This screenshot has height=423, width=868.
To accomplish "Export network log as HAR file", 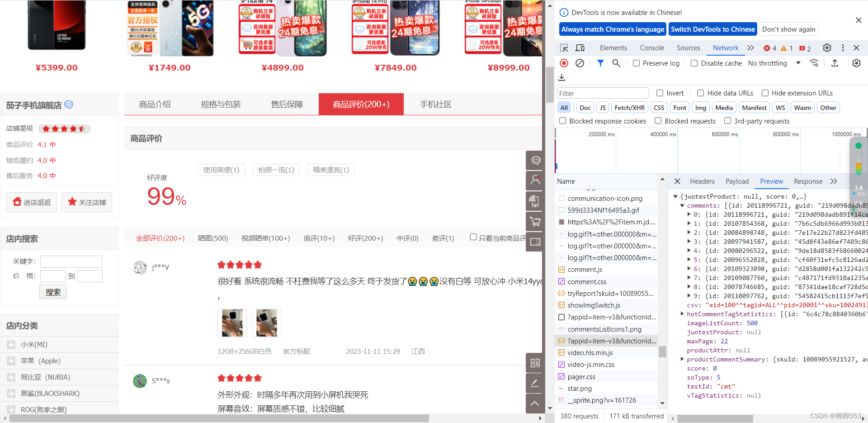I will click(835, 63).
